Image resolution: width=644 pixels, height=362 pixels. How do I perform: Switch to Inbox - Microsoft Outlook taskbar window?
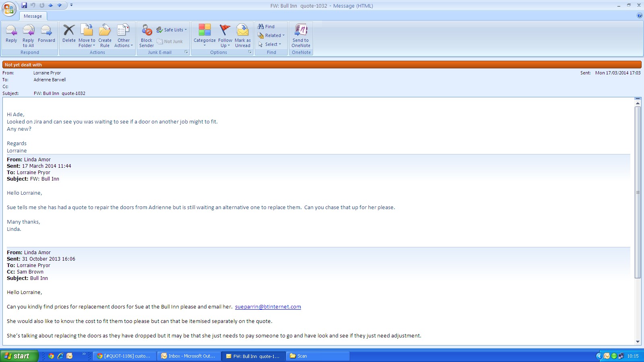tap(189, 356)
